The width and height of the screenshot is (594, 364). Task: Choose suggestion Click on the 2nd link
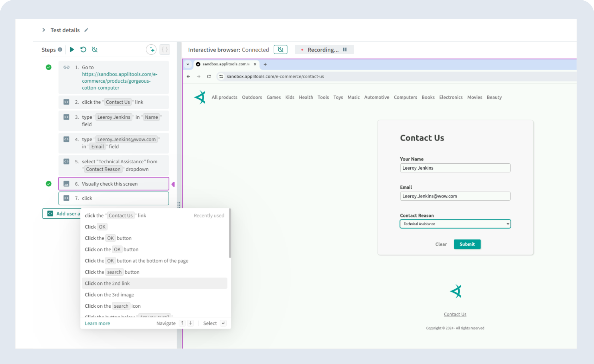pos(155,283)
